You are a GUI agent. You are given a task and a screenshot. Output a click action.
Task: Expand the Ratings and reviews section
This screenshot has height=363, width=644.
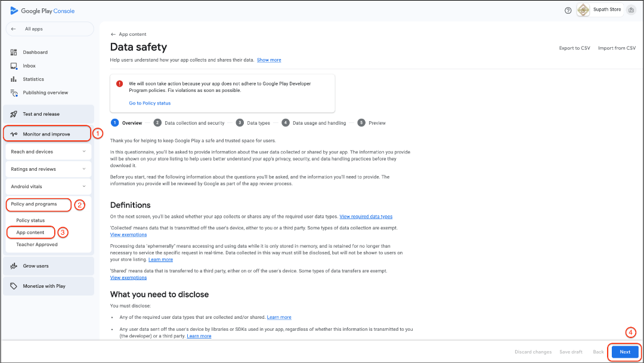84,169
